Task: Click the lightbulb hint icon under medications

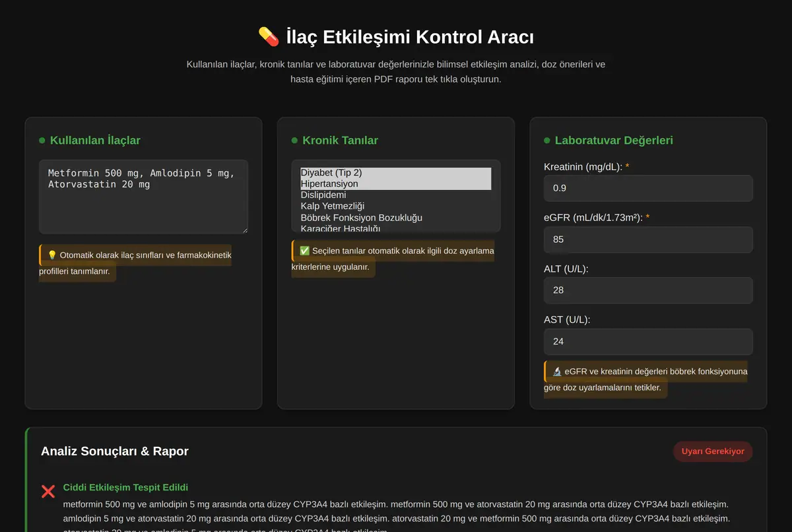Action: [x=52, y=255]
